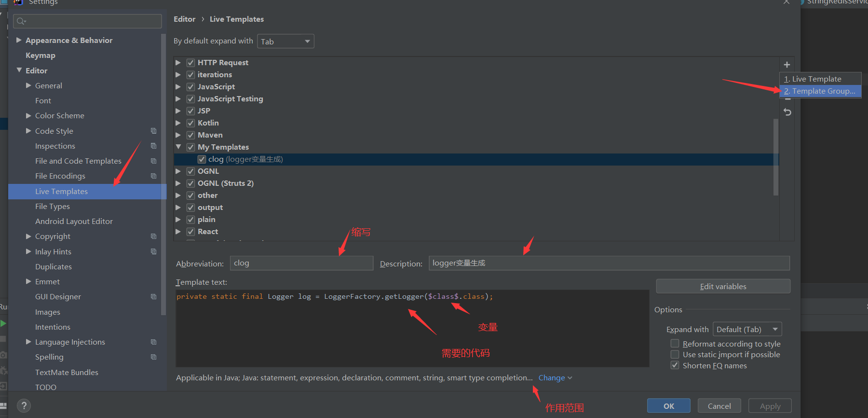Open help with the question mark icon
Screen dimensions: 868x418
pos(24,406)
